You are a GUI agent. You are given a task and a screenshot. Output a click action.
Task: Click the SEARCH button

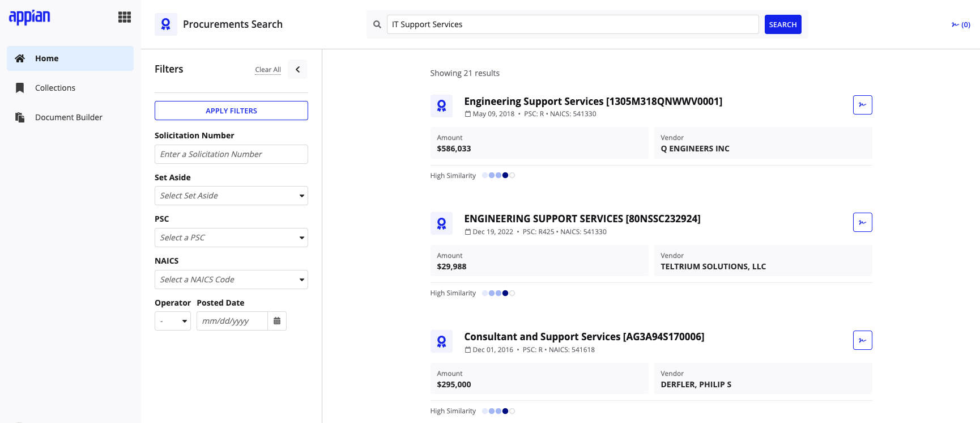pos(783,24)
